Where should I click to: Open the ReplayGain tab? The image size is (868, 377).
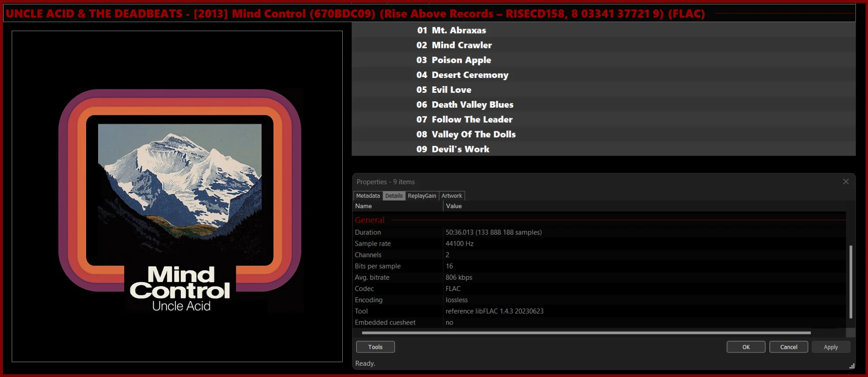pos(422,196)
